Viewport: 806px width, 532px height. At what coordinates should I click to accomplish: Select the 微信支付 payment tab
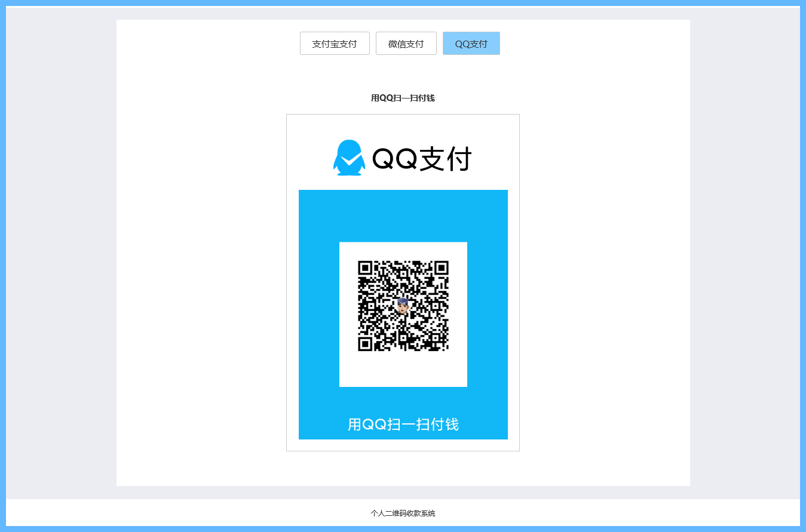(x=406, y=44)
